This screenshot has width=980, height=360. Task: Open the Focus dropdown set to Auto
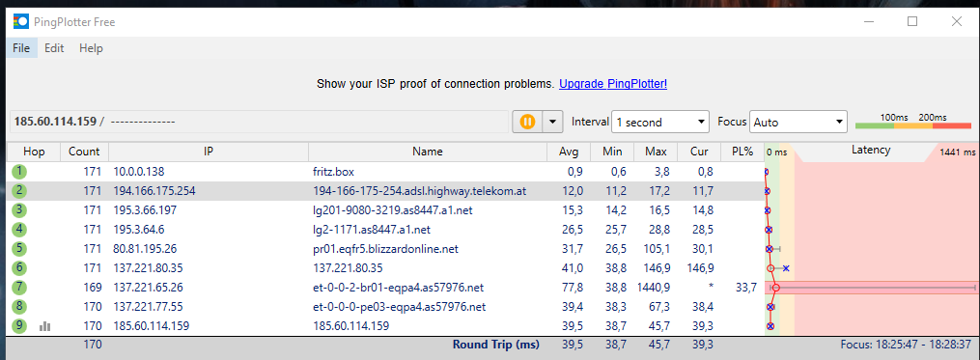point(798,122)
